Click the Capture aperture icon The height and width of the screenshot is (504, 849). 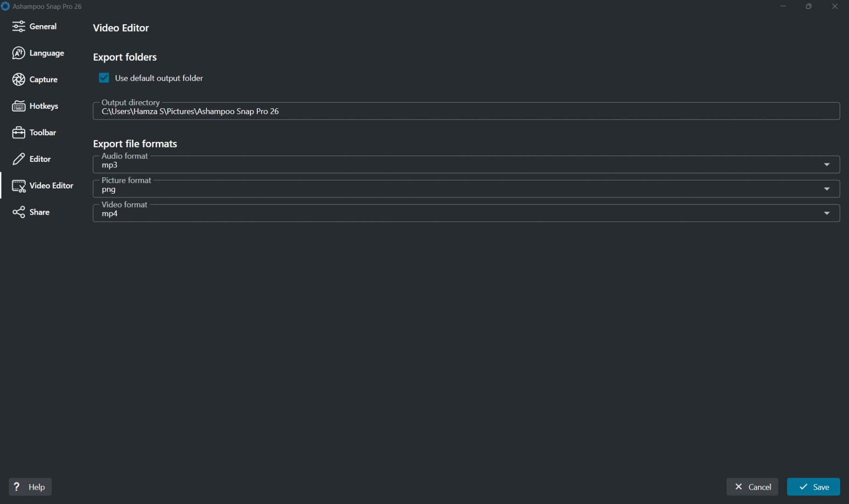point(19,80)
